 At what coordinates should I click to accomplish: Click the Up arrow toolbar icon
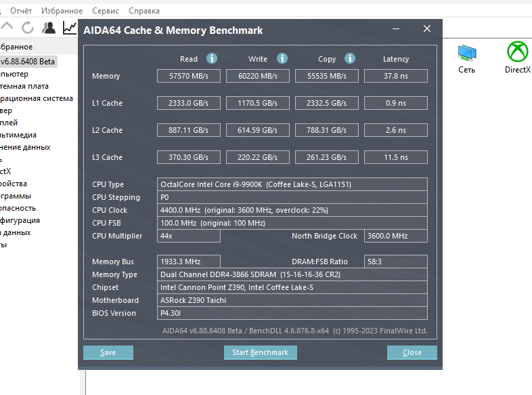click(7, 27)
